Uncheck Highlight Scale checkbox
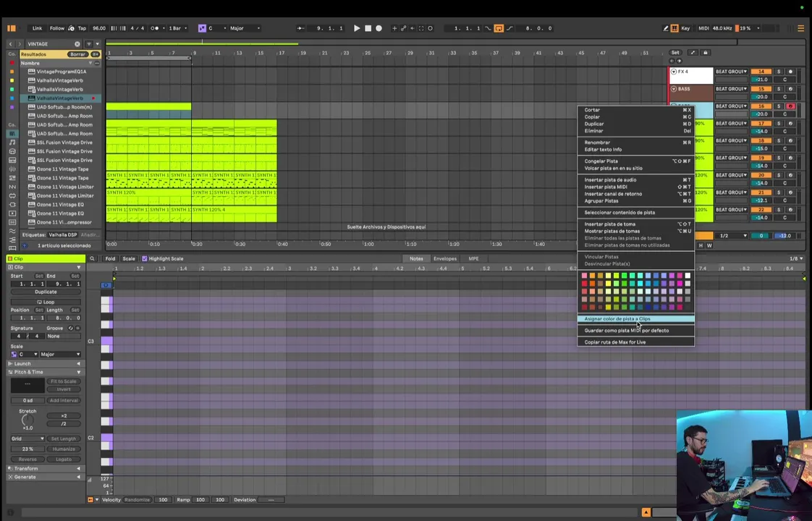 (145, 258)
